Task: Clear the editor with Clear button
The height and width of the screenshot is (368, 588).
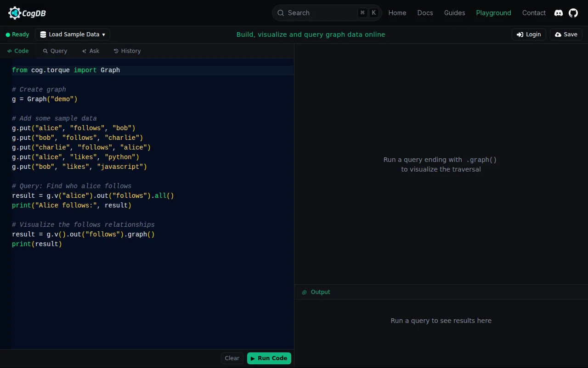Action: click(232, 358)
